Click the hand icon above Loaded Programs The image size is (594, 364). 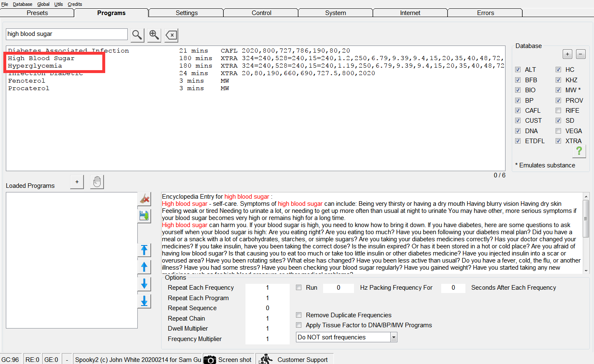tap(97, 182)
